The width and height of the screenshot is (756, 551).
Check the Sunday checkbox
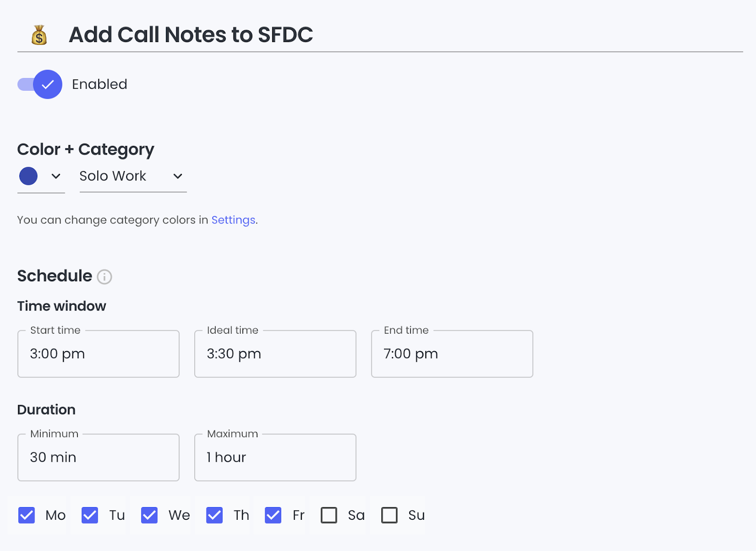pos(389,515)
